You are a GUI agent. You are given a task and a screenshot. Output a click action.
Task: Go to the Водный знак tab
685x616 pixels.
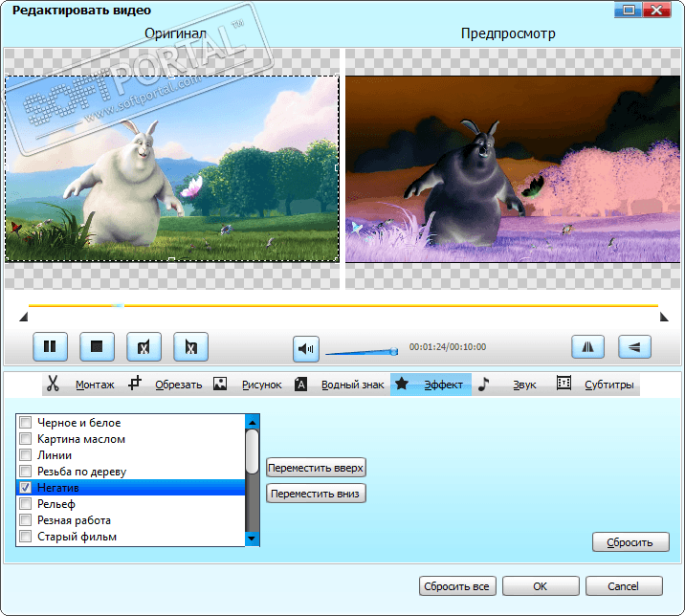[353, 385]
